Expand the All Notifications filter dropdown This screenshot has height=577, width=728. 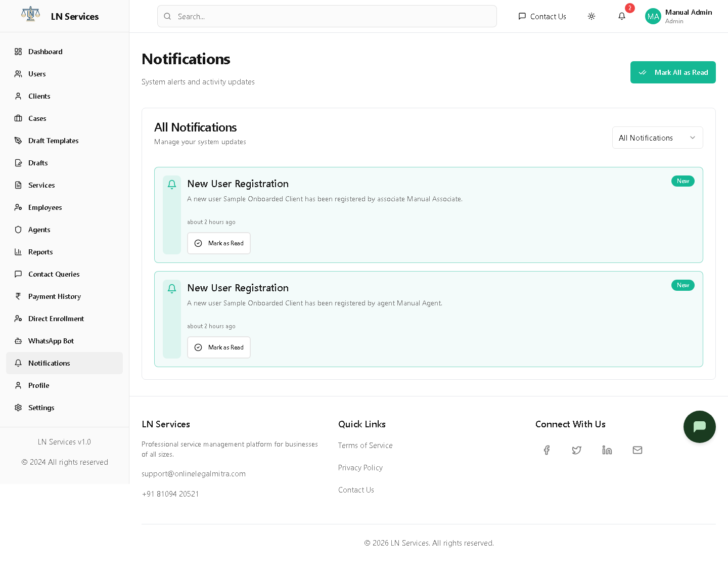[x=658, y=138]
